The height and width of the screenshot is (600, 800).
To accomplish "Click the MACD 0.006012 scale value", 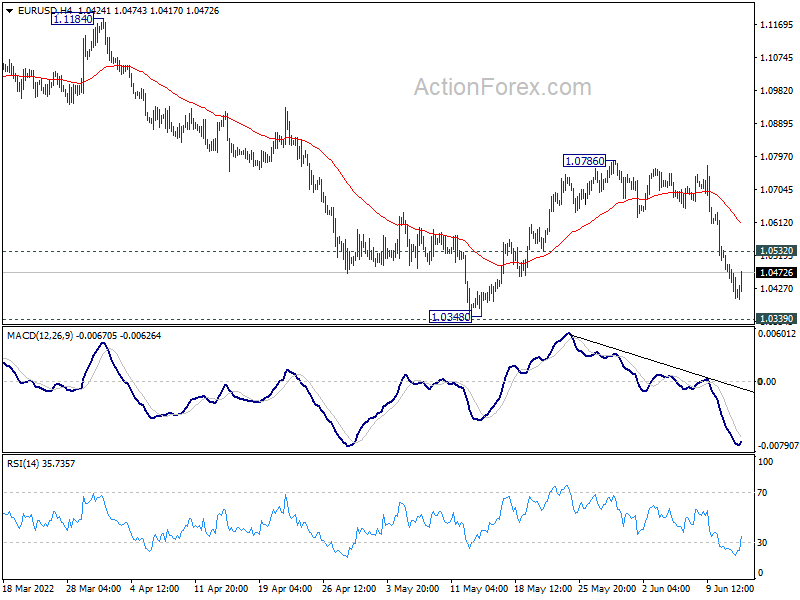I will click(x=777, y=334).
